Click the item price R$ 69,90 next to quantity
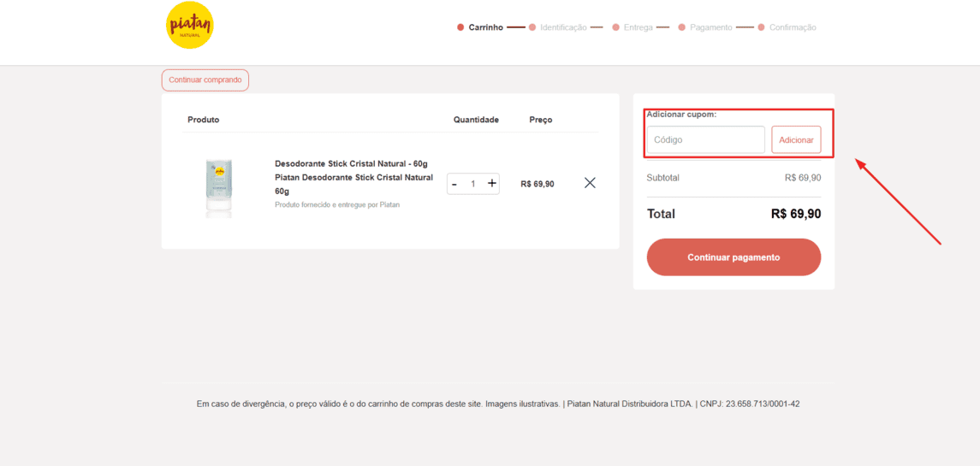The width and height of the screenshot is (980, 466). [537, 184]
